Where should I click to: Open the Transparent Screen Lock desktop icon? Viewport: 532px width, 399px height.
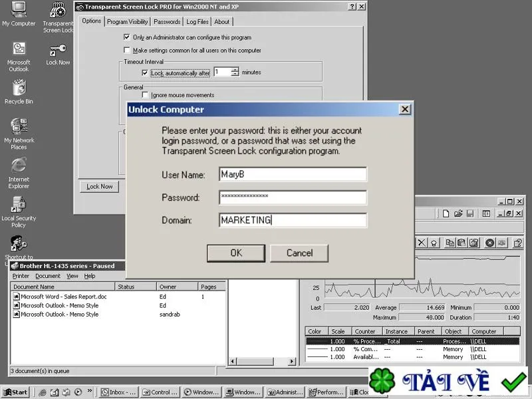pyautogui.click(x=58, y=17)
